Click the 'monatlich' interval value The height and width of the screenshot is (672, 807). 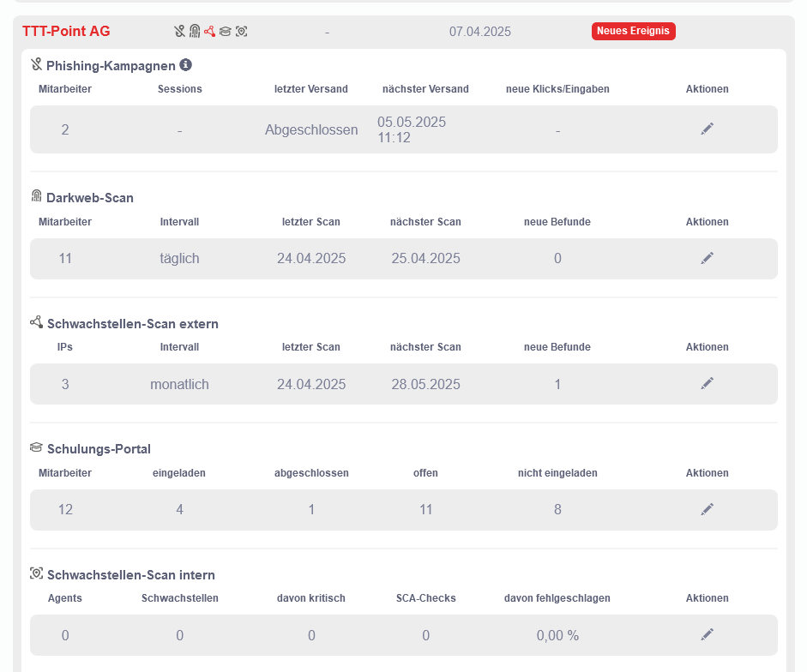(179, 384)
